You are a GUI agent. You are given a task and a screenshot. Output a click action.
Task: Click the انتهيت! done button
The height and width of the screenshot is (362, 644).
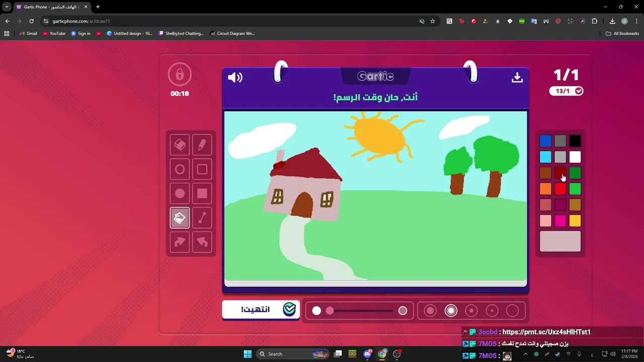click(x=261, y=309)
